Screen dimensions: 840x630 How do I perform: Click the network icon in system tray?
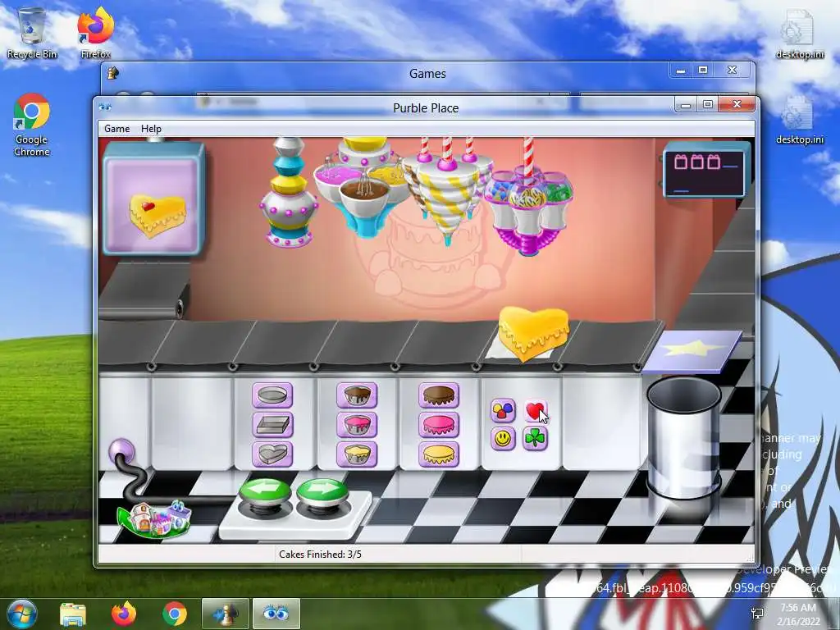[x=757, y=614]
